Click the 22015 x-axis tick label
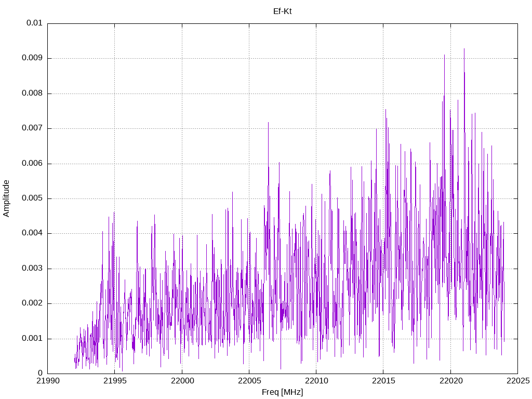Screen dimensions: 532x399 click(x=383, y=381)
